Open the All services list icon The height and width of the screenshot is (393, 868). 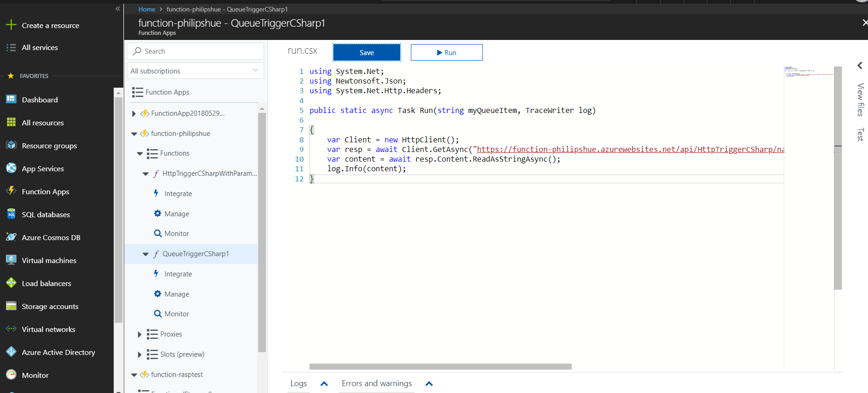11,47
